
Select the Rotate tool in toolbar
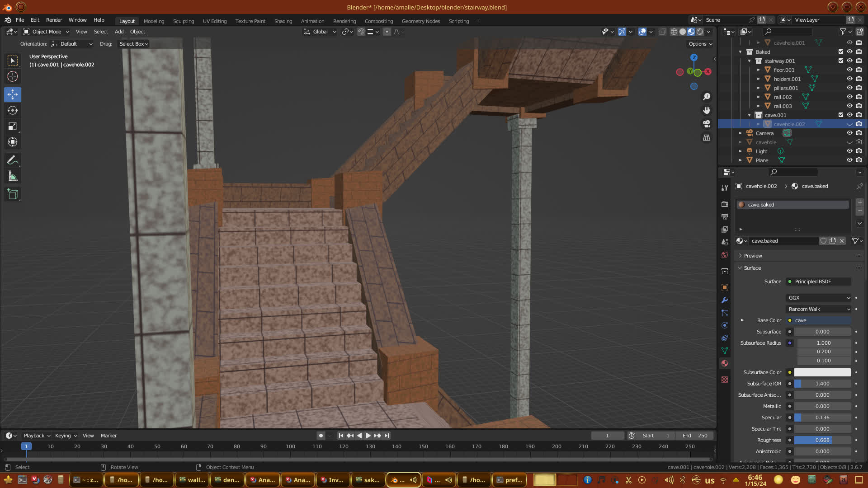pyautogui.click(x=13, y=110)
